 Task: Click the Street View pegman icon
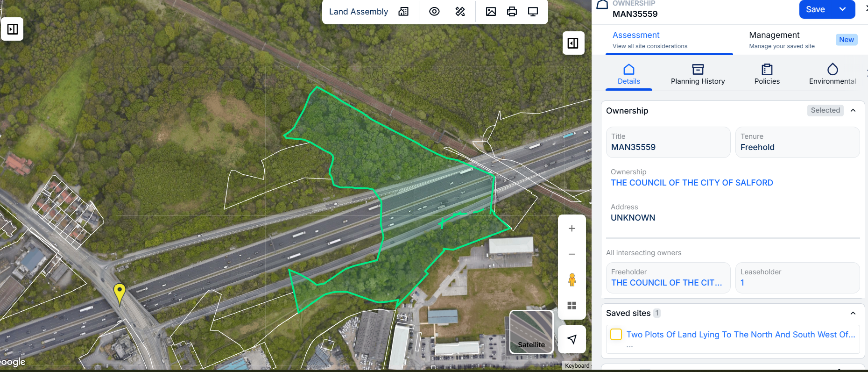572,280
